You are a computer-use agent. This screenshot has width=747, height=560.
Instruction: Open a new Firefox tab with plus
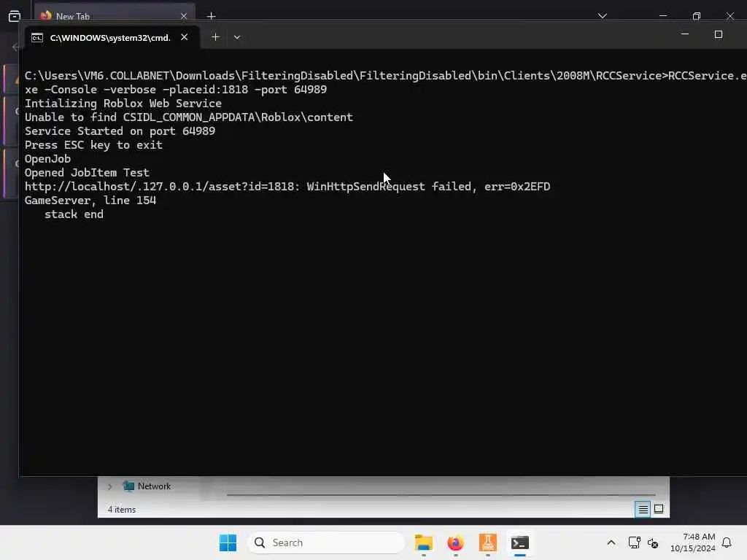[x=211, y=16]
